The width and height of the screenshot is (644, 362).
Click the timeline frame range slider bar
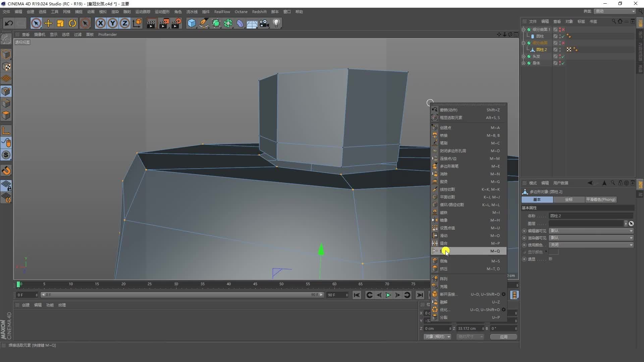click(x=182, y=295)
